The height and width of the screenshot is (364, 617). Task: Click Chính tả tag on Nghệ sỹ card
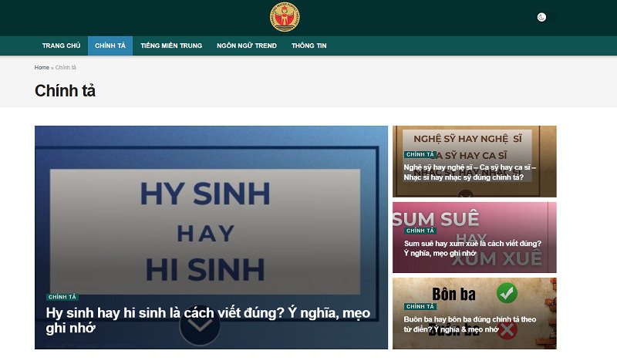(x=420, y=155)
